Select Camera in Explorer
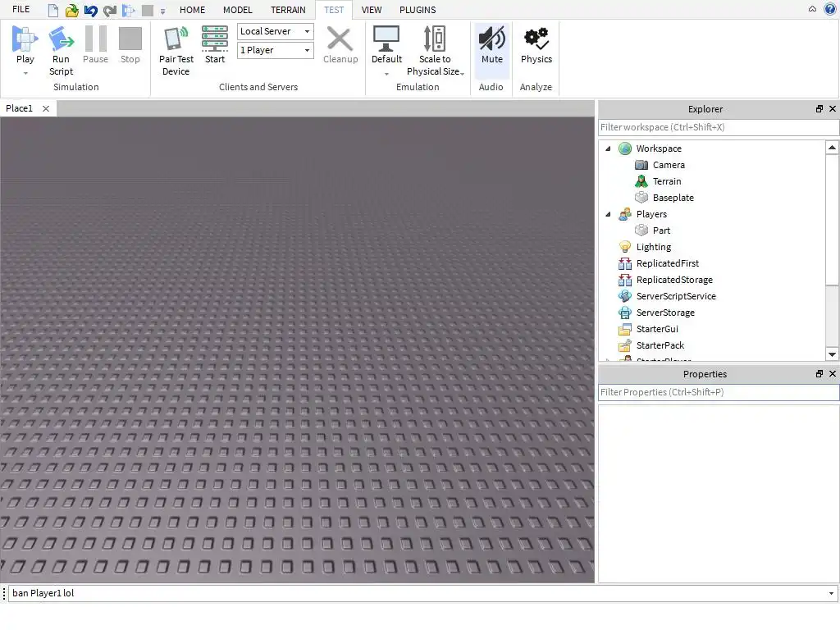Image resolution: width=840 pixels, height=630 pixels. pyautogui.click(x=669, y=165)
